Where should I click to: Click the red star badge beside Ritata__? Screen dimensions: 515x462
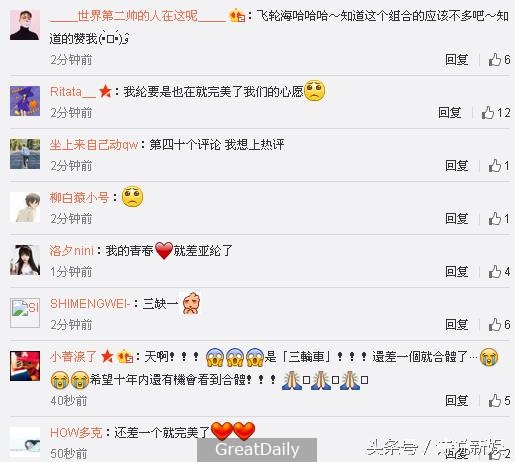click(105, 91)
